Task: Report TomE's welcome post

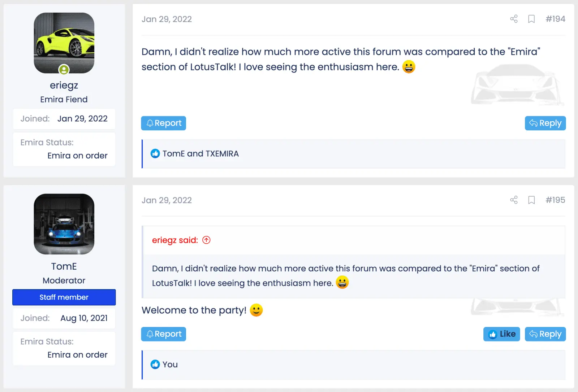Action: pyautogui.click(x=164, y=334)
